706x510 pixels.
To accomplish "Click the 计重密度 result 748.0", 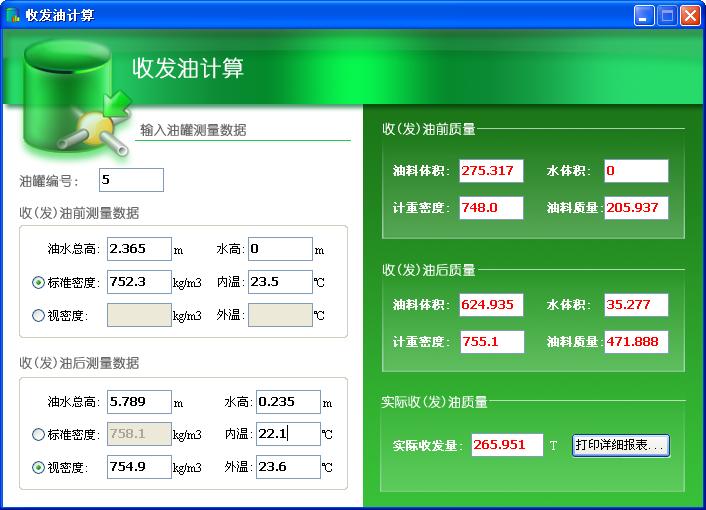I will pyautogui.click(x=491, y=208).
